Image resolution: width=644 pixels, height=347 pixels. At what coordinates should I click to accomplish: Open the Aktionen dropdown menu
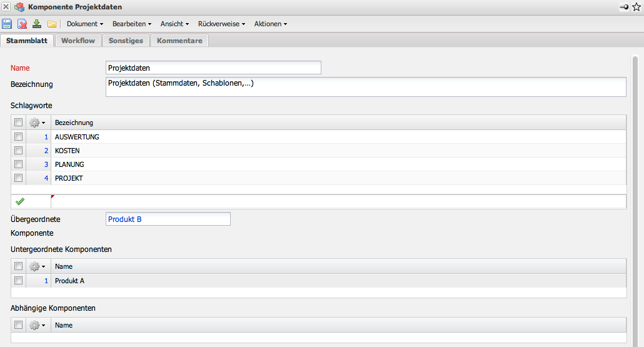click(x=271, y=24)
